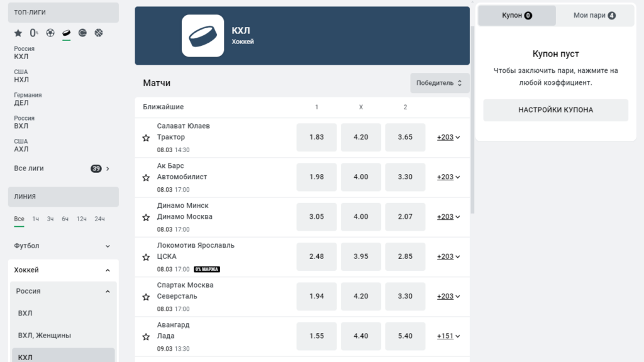
Task: Open favorites star in top leagues
Action: 18,33
